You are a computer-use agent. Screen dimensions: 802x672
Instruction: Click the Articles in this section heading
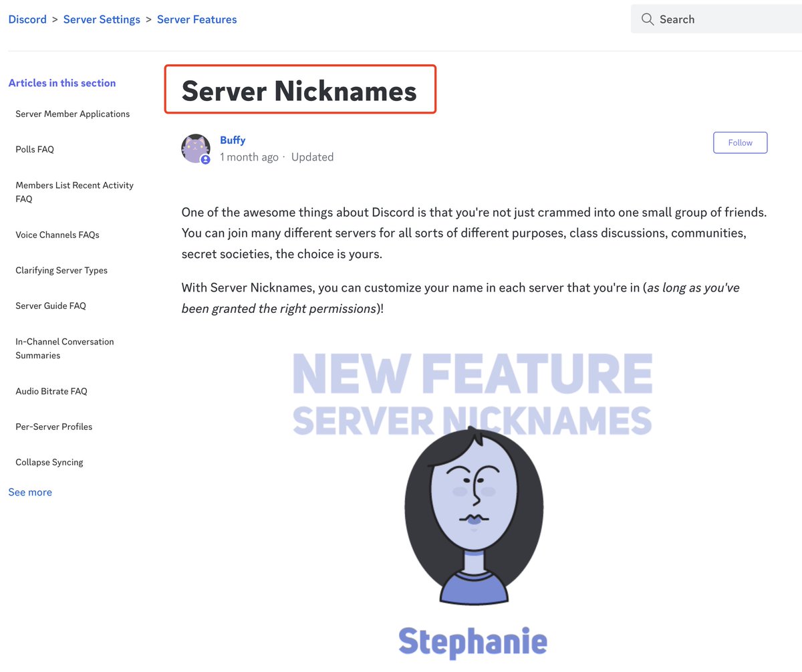62,83
